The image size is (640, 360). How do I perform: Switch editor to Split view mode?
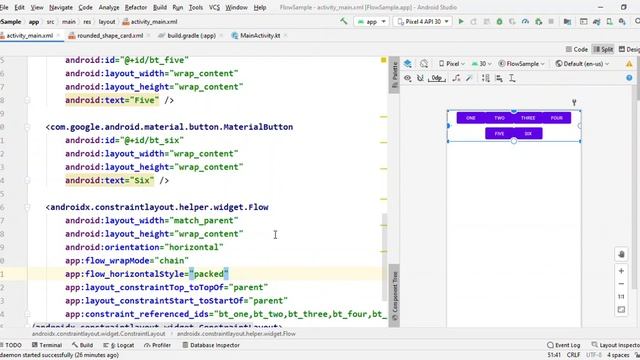click(603, 49)
